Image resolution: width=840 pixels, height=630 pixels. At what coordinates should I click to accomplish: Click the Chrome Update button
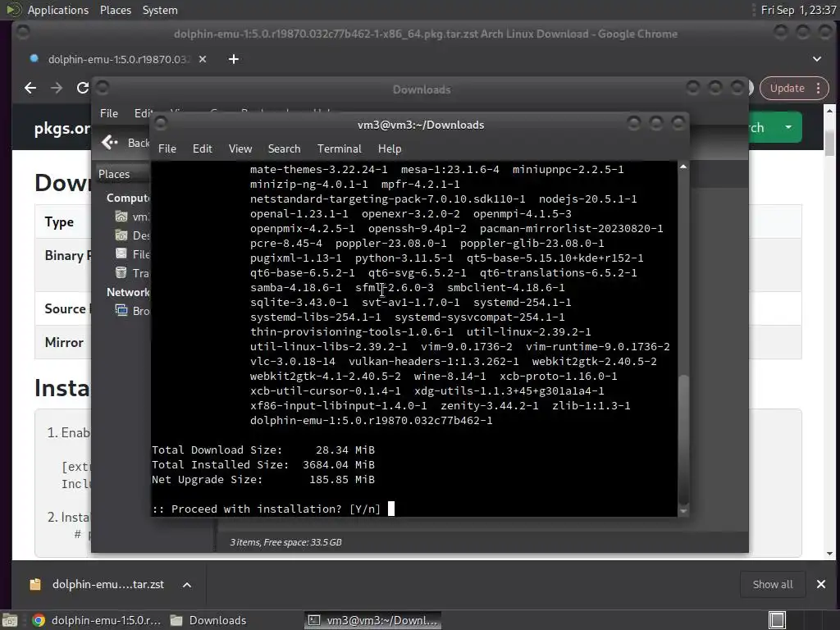coord(787,89)
